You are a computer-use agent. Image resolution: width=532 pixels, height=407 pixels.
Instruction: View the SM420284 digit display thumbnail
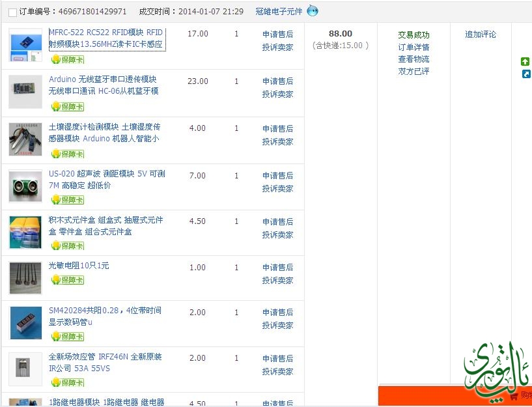click(x=25, y=323)
